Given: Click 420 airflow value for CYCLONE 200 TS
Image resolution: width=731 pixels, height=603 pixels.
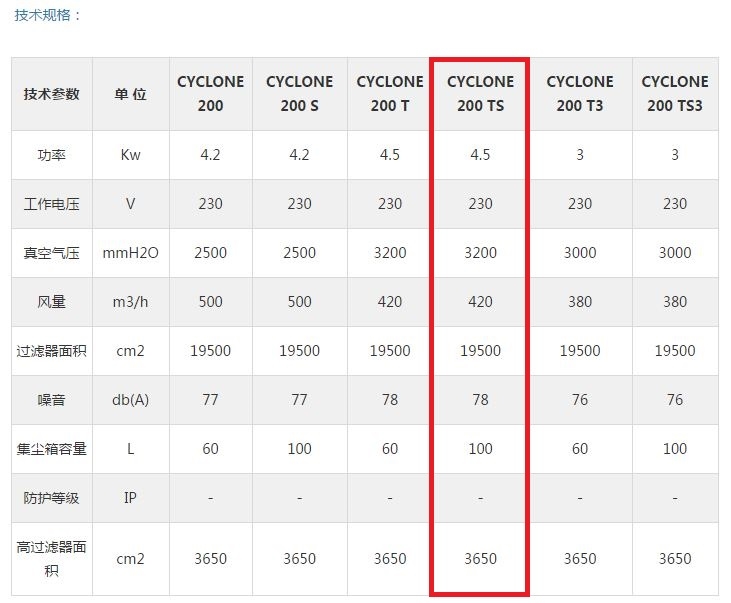Looking at the screenshot, I should tap(480, 302).
